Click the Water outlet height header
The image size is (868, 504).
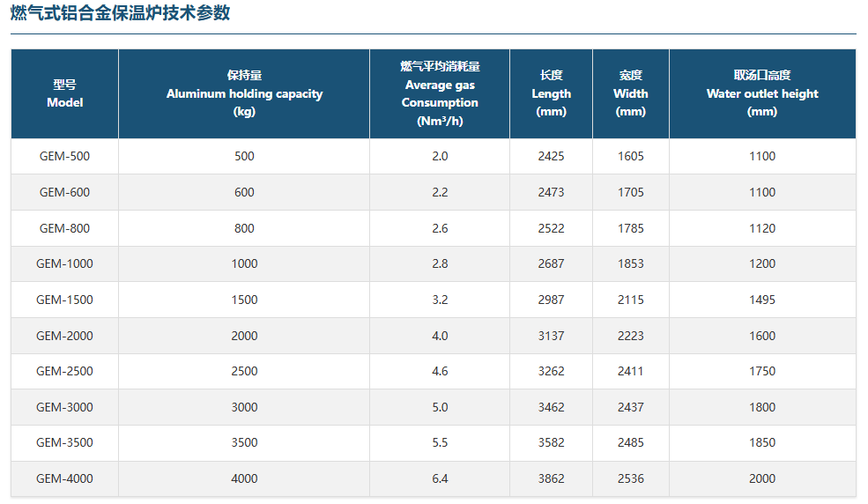tap(762, 93)
